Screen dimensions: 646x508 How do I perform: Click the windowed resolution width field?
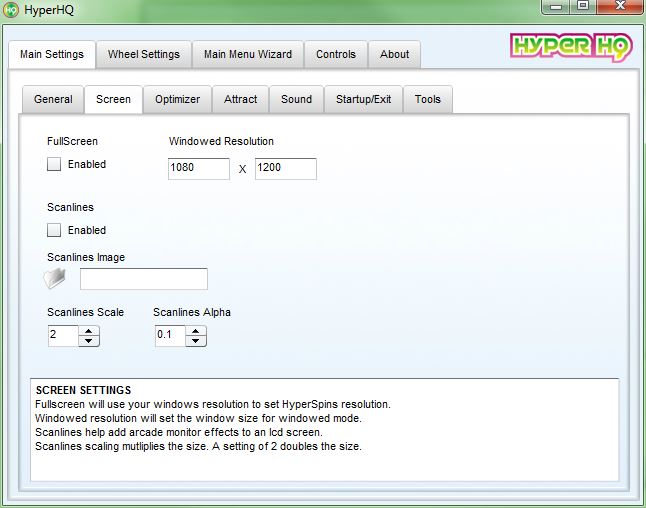199,169
